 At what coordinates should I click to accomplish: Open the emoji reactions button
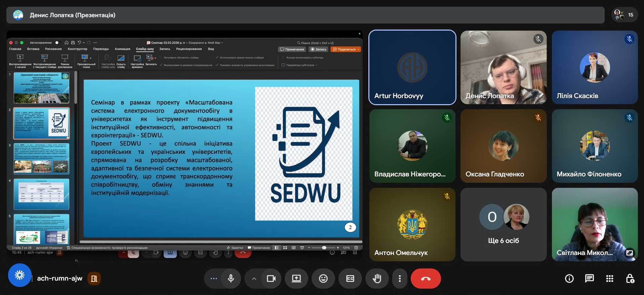[323, 279]
